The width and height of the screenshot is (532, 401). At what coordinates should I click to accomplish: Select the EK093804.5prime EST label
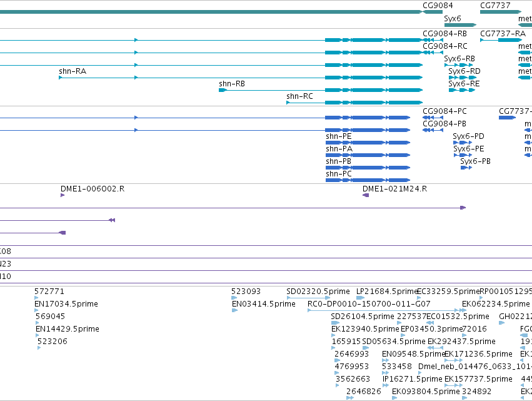point(426,392)
